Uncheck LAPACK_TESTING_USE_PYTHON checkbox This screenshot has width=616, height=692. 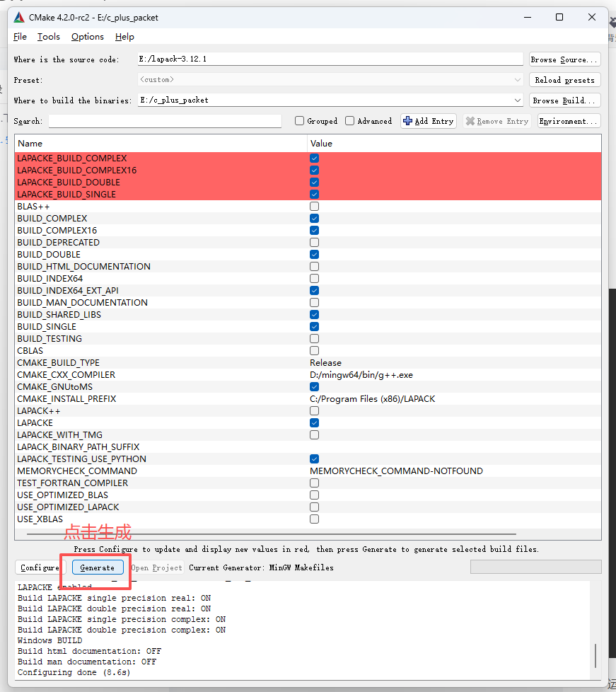(x=314, y=459)
